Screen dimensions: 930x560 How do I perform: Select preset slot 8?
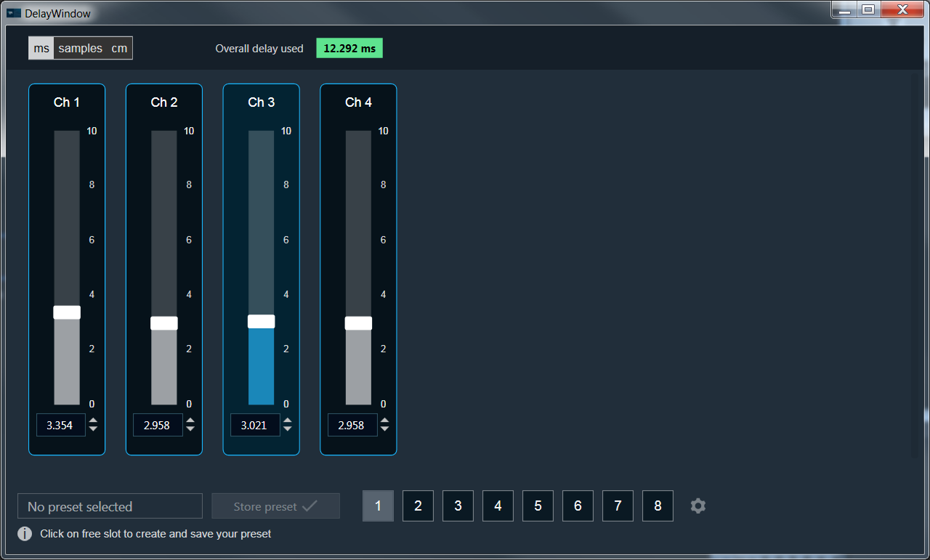pos(658,506)
